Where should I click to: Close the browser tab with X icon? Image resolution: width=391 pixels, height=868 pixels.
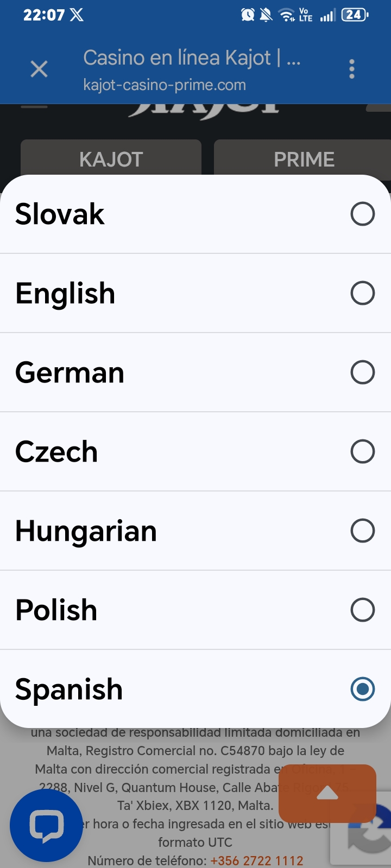pos(39,69)
